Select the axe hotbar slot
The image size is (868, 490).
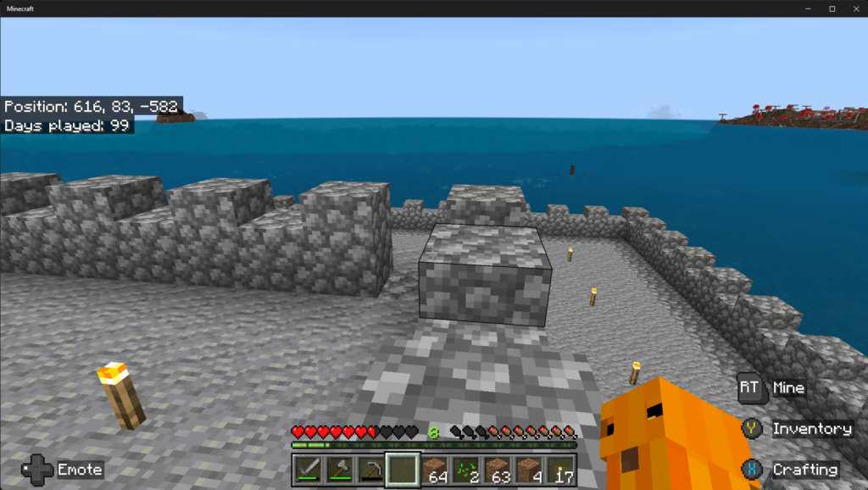pos(339,470)
